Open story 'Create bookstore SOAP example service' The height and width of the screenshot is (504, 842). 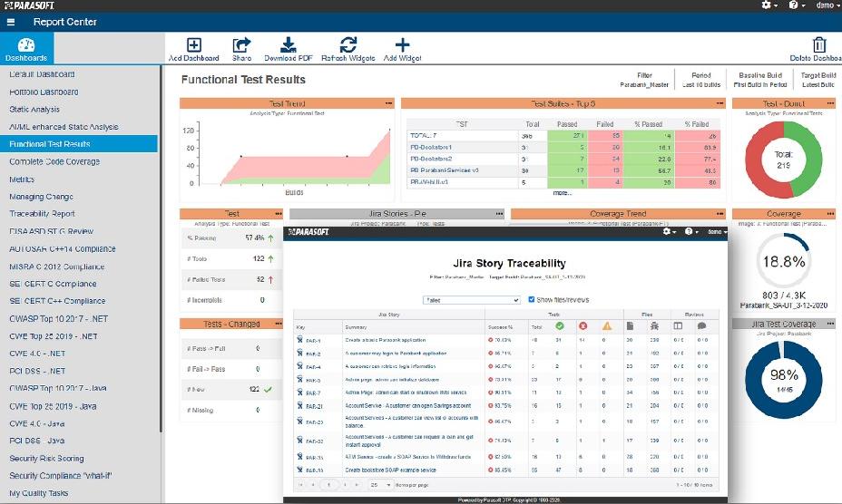[x=390, y=470]
